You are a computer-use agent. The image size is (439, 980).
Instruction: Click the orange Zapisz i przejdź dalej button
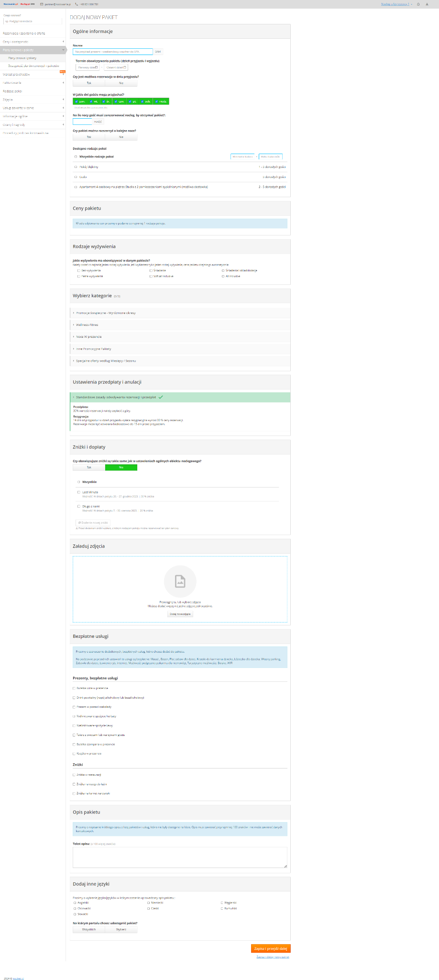pyautogui.click(x=270, y=948)
